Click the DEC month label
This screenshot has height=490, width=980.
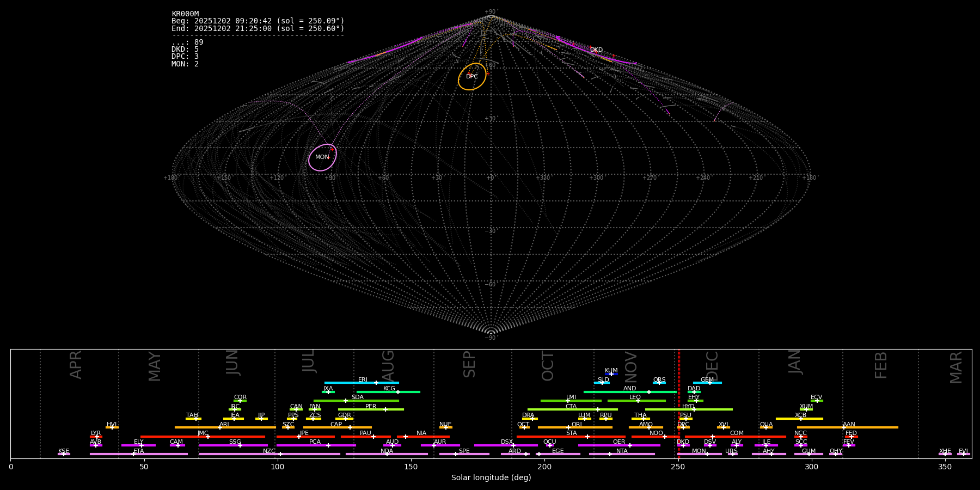coord(712,365)
